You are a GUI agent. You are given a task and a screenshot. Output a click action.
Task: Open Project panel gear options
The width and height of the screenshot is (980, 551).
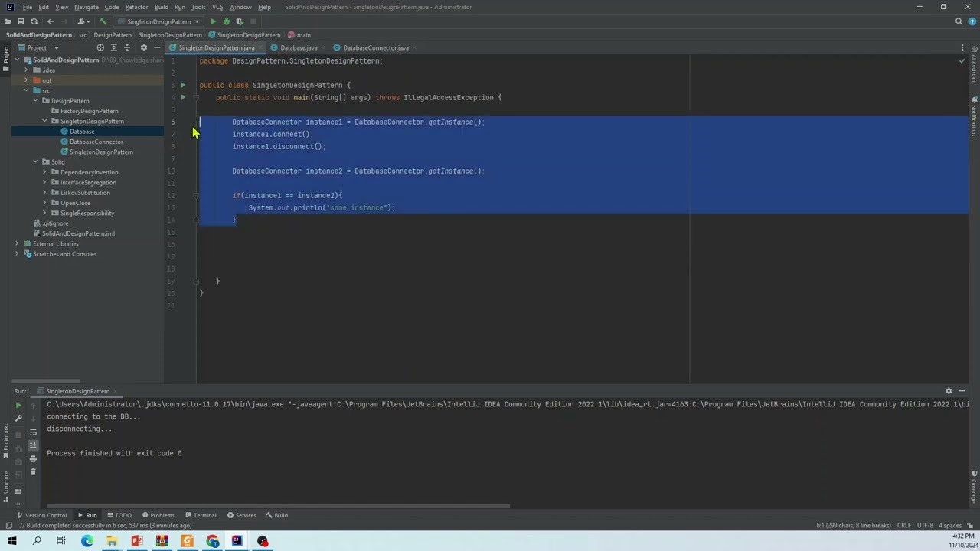pyautogui.click(x=143, y=47)
